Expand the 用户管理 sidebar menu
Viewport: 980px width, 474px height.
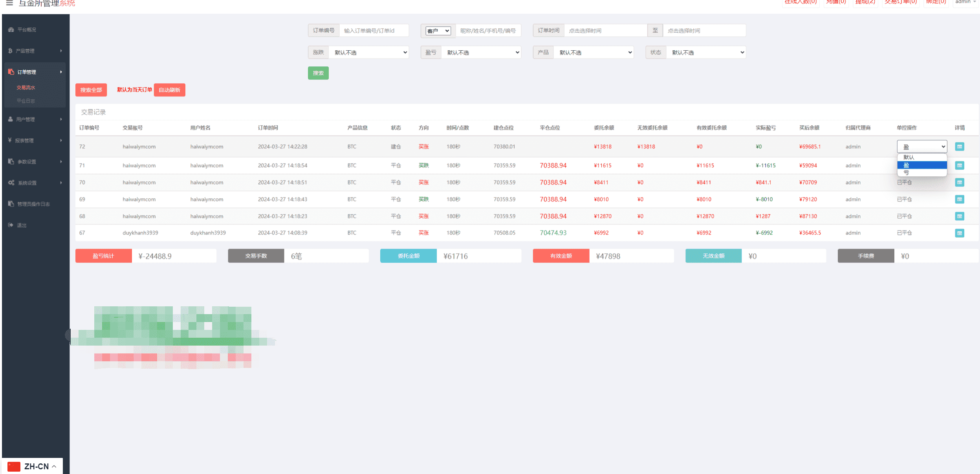click(35, 119)
